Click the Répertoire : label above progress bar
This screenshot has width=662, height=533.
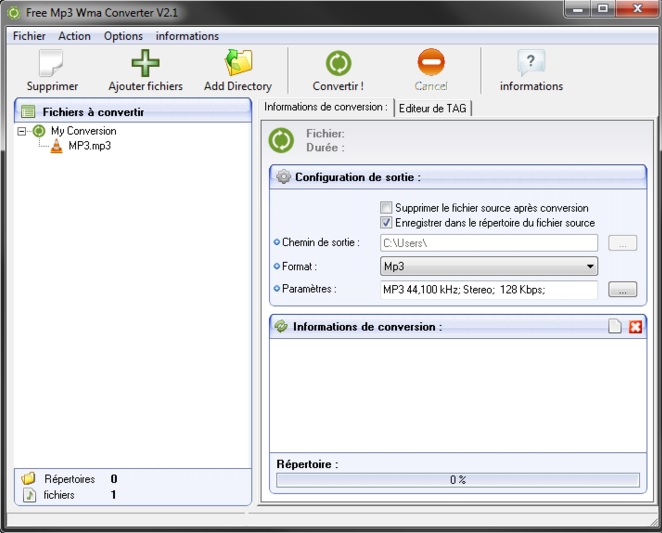(307, 464)
